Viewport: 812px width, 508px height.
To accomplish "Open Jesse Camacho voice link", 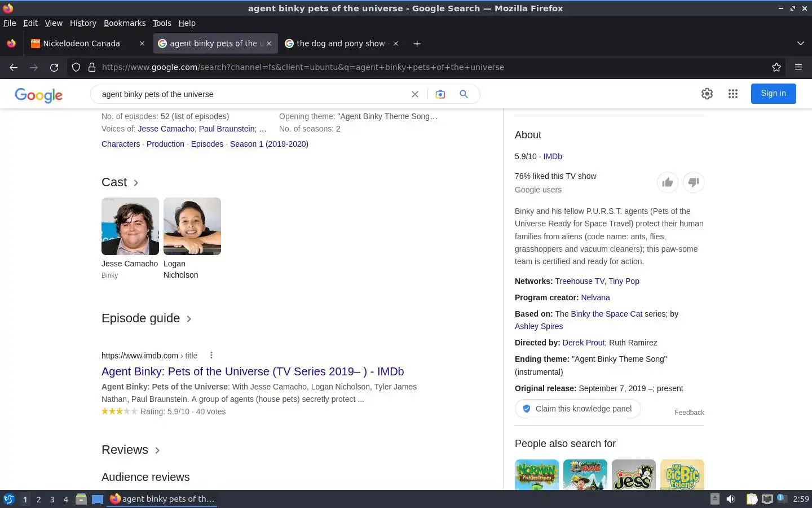I will [x=166, y=129].
